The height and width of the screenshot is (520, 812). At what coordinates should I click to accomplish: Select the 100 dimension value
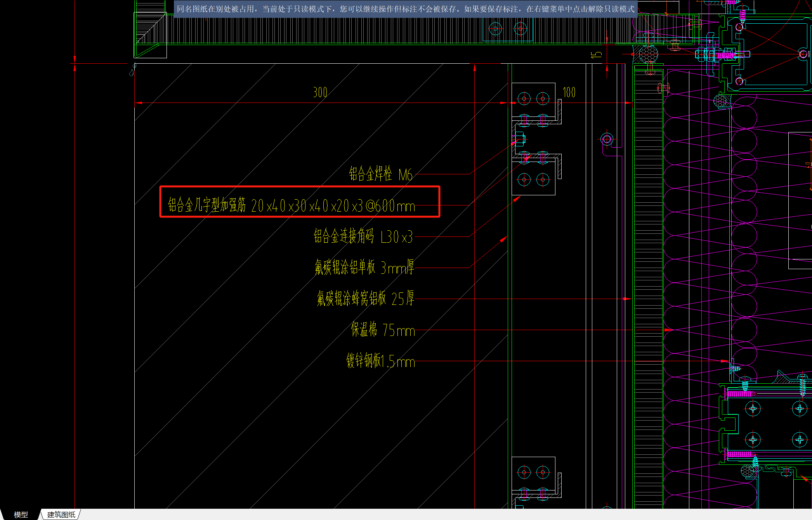tap(569, 92)
